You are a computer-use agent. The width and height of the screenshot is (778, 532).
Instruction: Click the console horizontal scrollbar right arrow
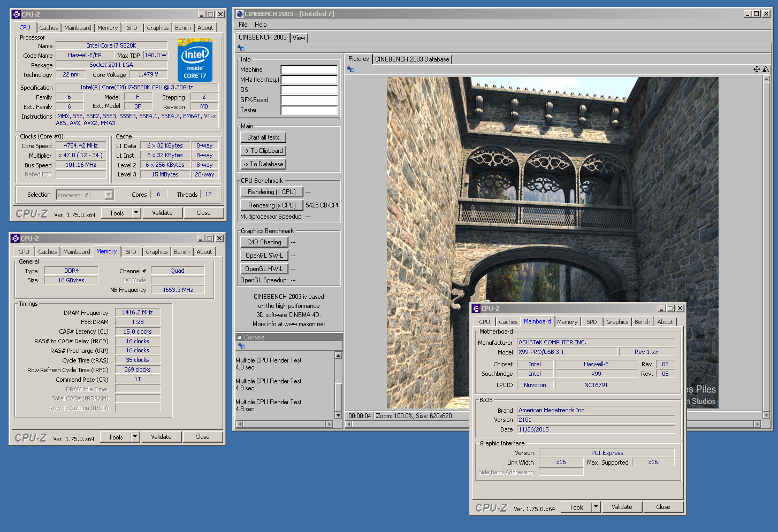(x=329, y=425)
